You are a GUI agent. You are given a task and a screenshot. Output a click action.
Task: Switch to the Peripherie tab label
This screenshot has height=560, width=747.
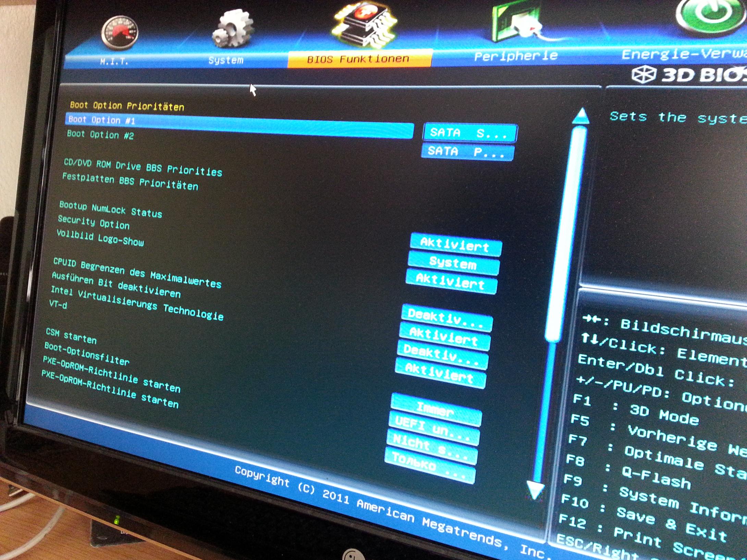coord(516,56)
